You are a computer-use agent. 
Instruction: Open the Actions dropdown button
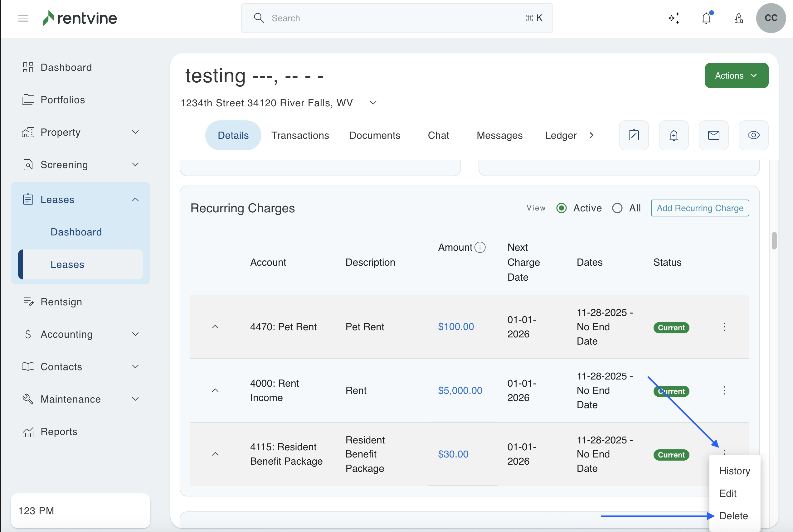click(736, 75)
